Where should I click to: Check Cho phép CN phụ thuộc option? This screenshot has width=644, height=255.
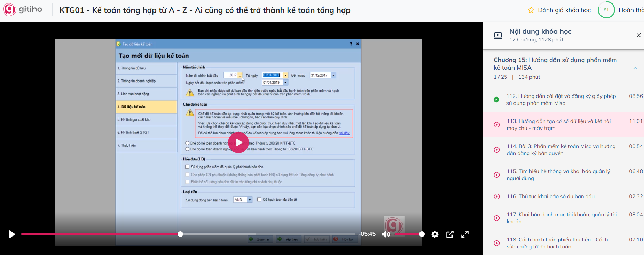[x=188, y=175]
